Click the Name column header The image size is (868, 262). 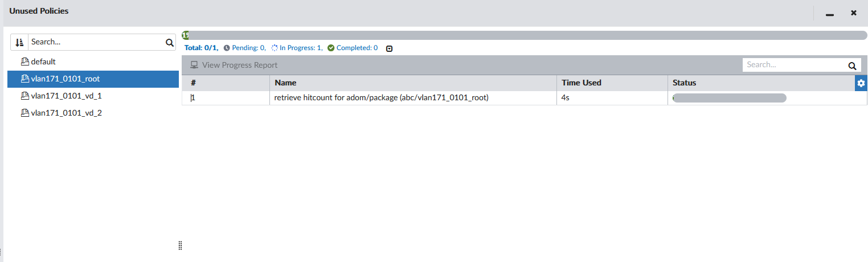point(413,83)
